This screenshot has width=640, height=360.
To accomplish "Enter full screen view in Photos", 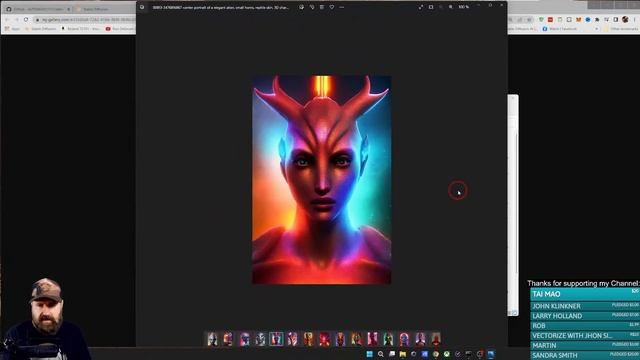I will 421,7.
